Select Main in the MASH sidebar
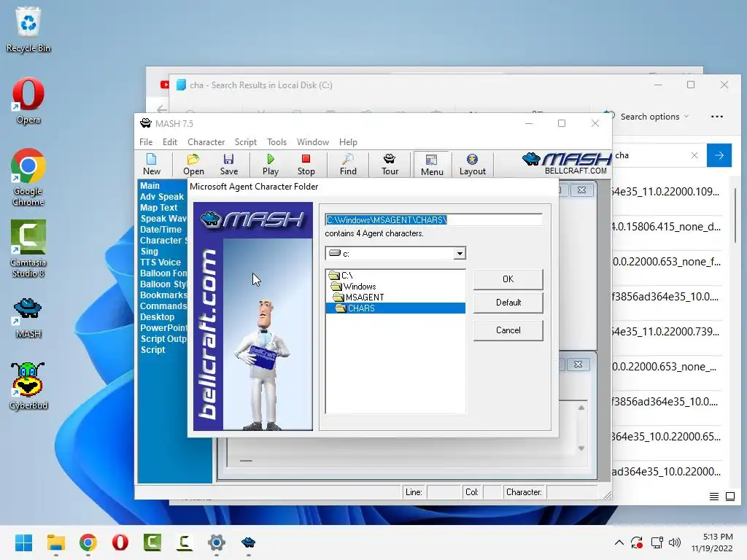 coord(150,186)
